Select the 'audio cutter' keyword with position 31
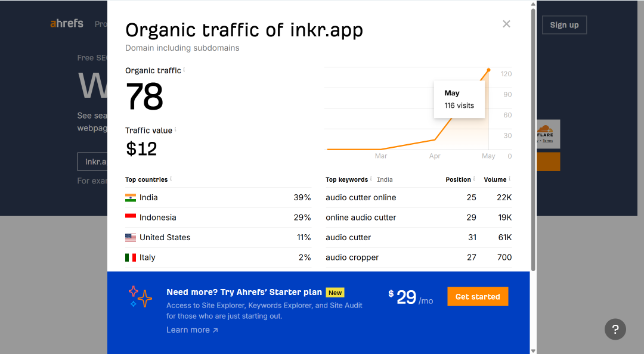The image size is (644, 354). (x=348, y=237)
